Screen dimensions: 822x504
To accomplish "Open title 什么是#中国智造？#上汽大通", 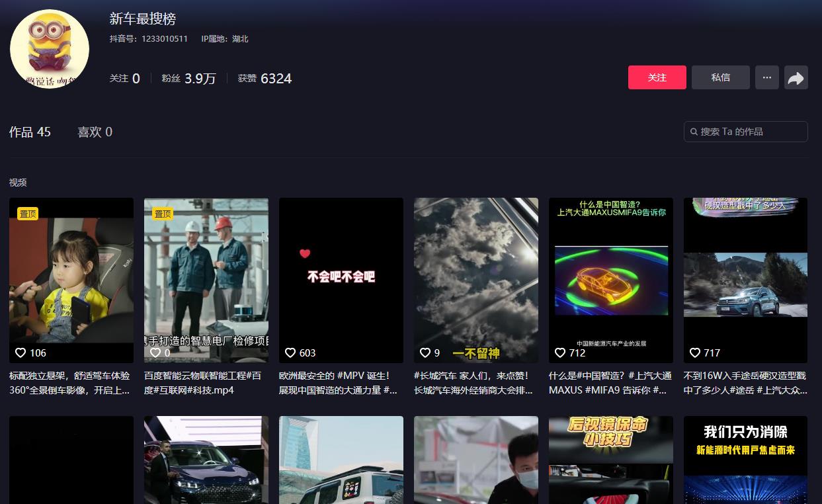I will 610,383.
